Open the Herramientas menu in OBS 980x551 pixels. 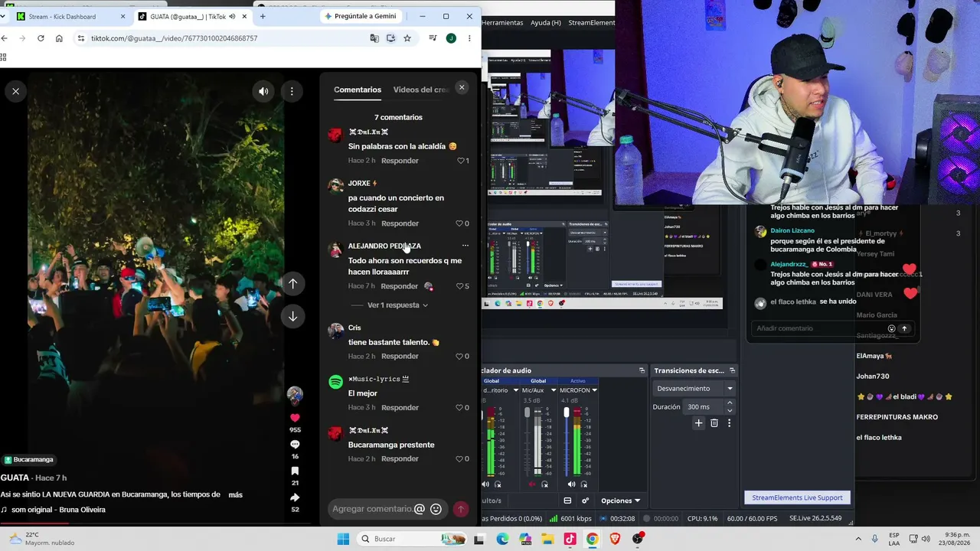coord(503,23)
